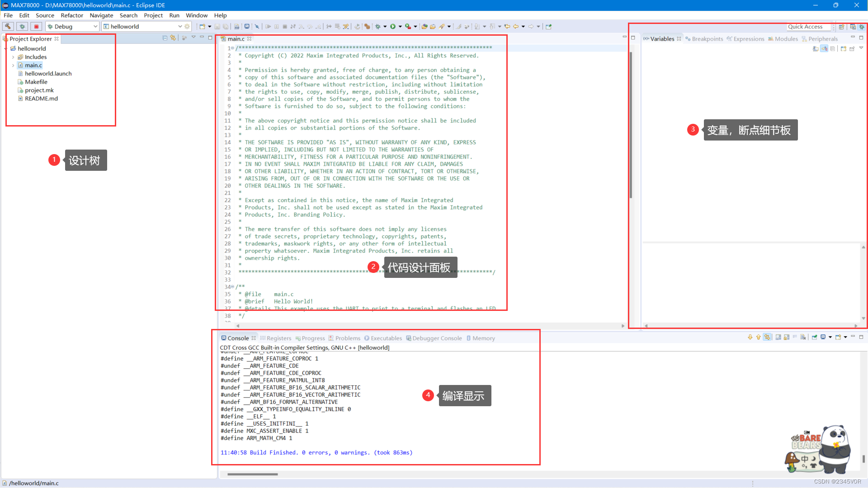Toggle Word Wrap in Console toolbar
Screen dimensions: 868x488
pyautogui.click(x=795, y=337)
